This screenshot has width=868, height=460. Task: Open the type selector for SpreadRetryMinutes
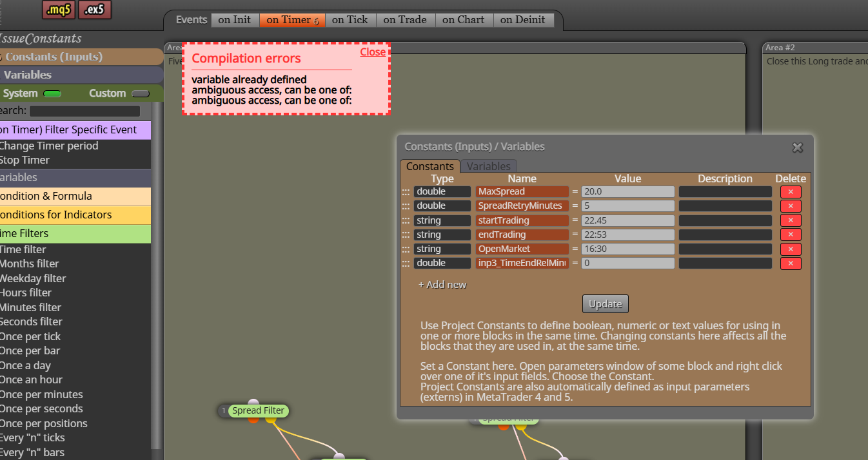tap(442, 206)
